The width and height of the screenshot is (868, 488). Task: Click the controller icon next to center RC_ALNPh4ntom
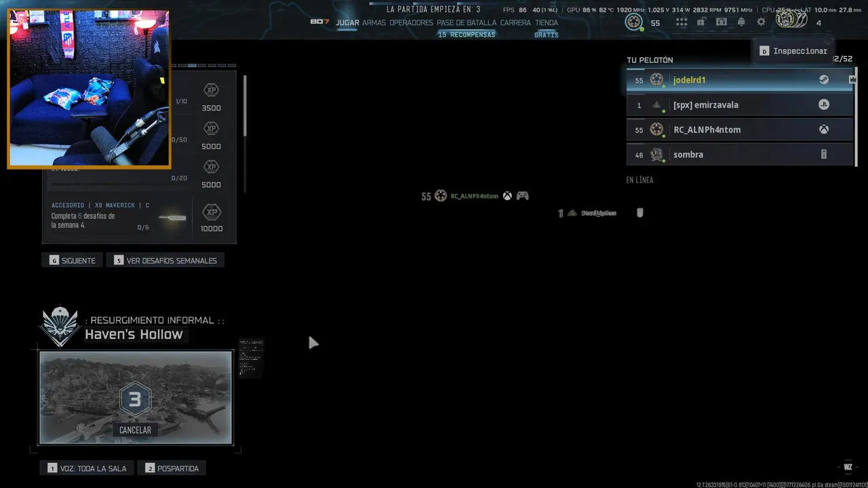click(x=522, y=196)
